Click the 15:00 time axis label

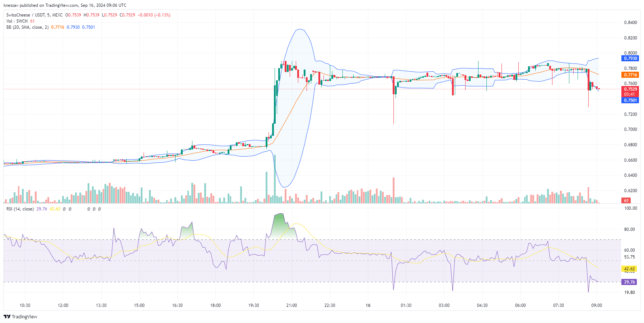[139, 305]
